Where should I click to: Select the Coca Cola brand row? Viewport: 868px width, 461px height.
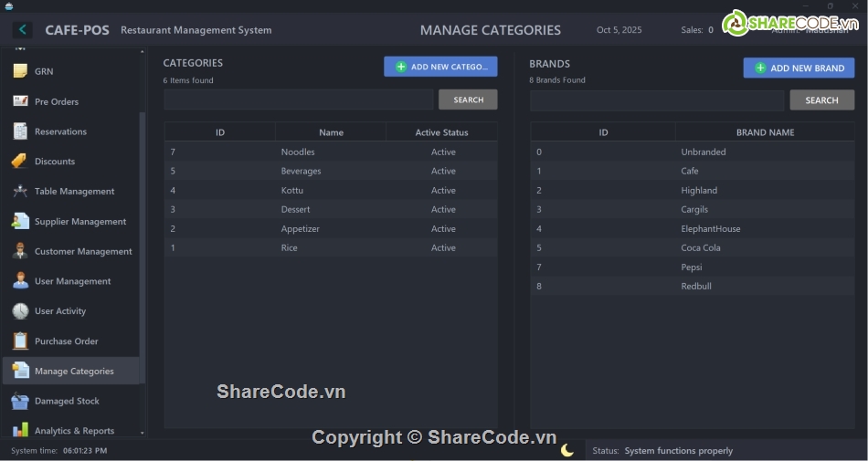pos(701,248)
